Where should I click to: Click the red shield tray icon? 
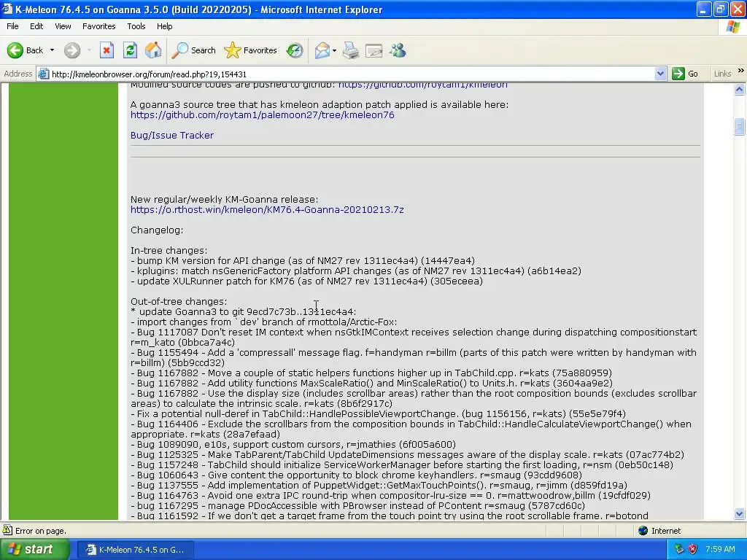tap(692, 550)
